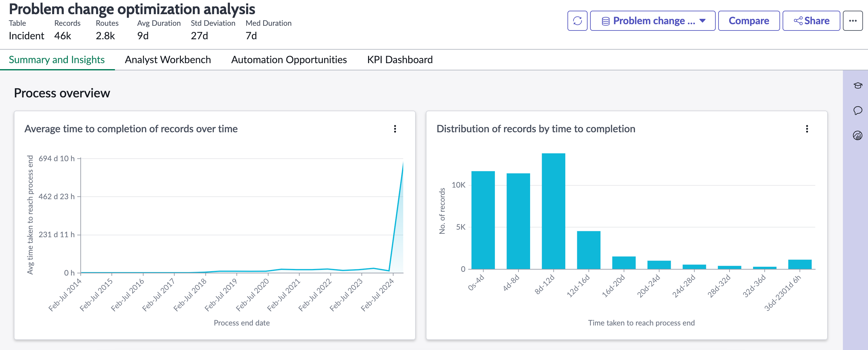Image resolution: width=868 pixels, height=350 pixels.
Task: Select Summary and Insights tab
Action: [x=57, y=60]
